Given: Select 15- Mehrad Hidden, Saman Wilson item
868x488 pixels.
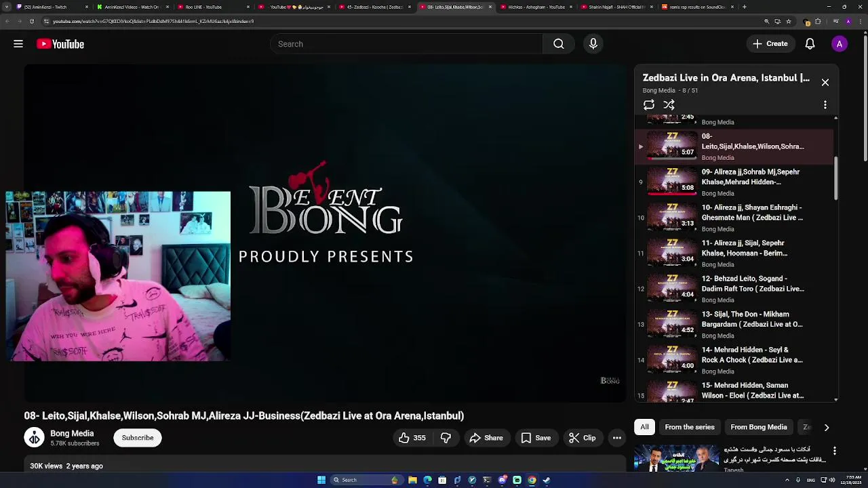Looking at the screenshot, I should pyautogui.click(x=734, y=390).
